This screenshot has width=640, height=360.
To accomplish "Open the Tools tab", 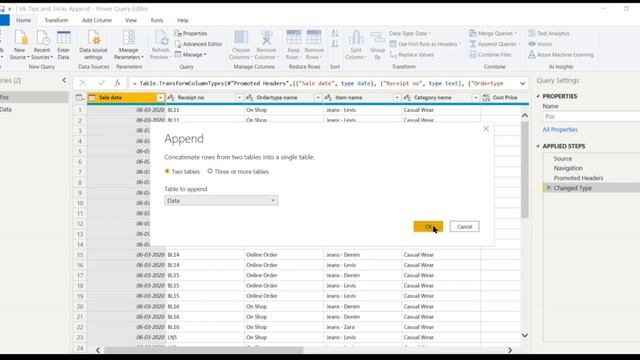I will pos(156,20).
